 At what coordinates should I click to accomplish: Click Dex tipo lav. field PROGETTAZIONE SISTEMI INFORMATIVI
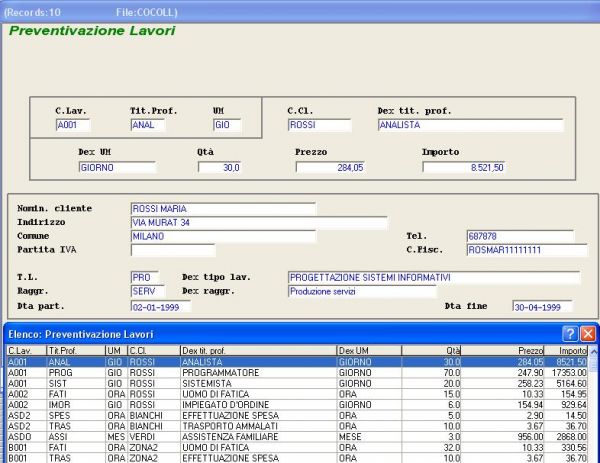(x=434, y=277)
